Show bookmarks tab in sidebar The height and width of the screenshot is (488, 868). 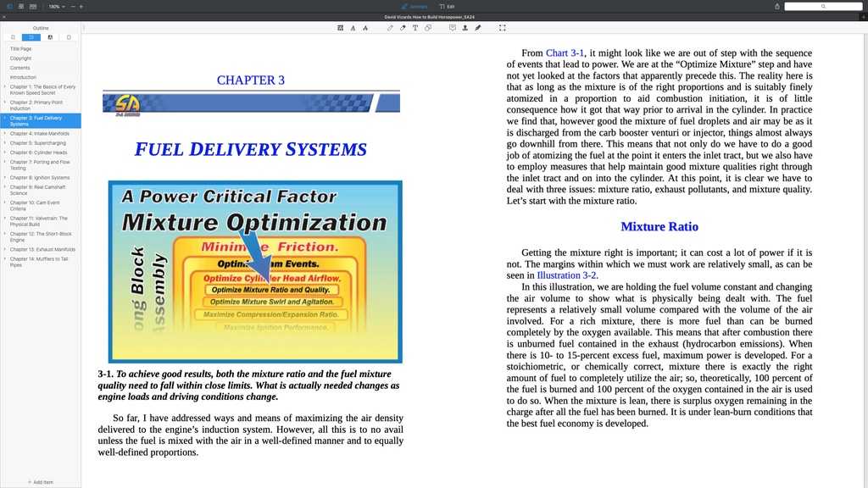click(x=13, y=37)
